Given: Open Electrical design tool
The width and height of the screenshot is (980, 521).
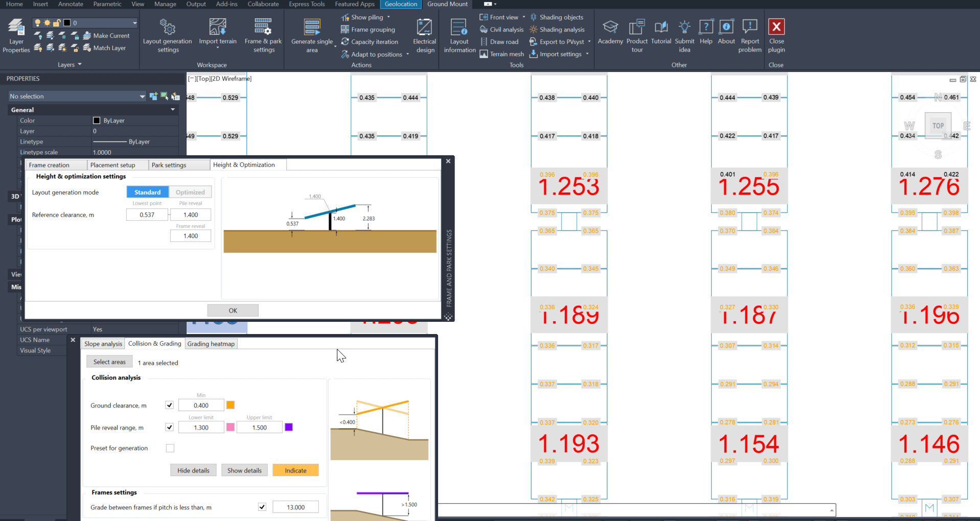Looking at the screenshot, I should [x=425, y=35].
